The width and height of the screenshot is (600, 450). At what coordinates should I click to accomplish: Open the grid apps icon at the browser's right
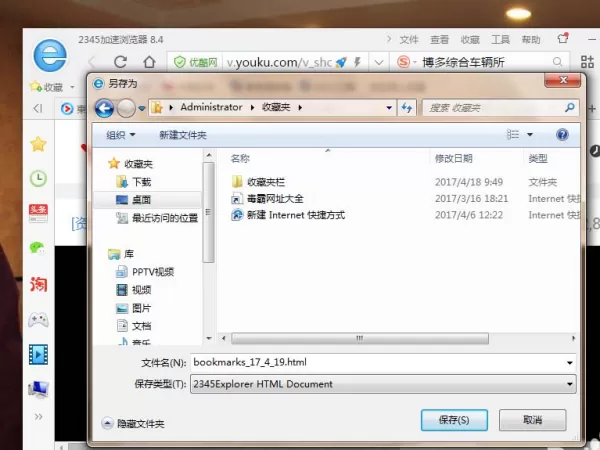point(587,62)
